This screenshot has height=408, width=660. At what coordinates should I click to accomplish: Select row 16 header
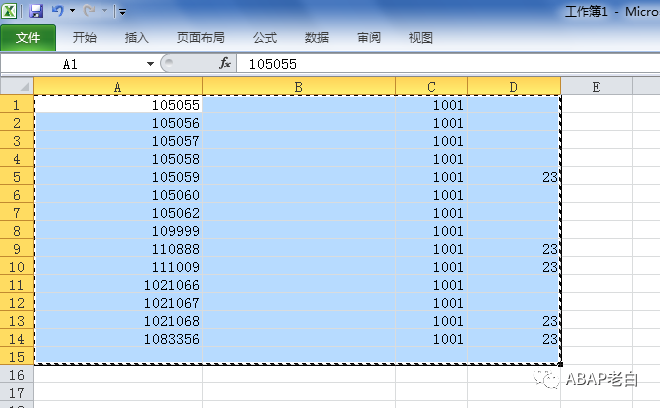click(17, 375)
